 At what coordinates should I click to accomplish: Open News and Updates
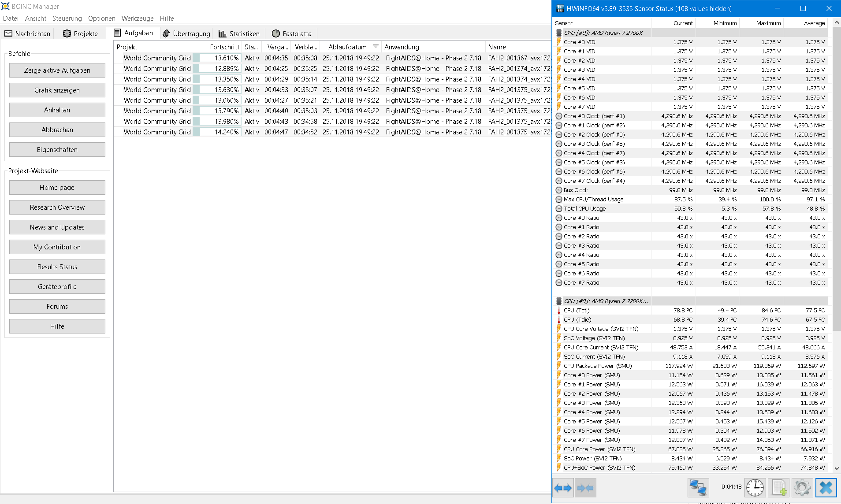57,227
